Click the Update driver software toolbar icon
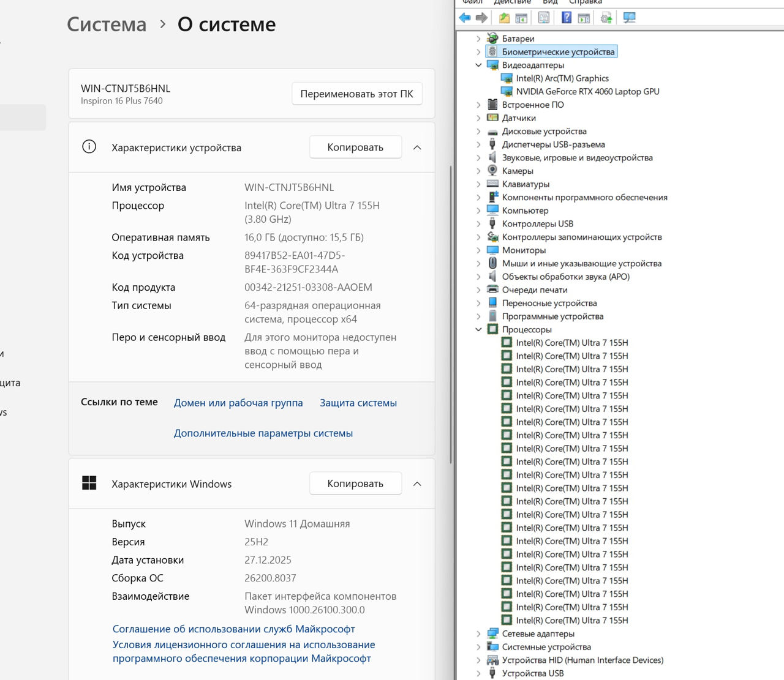This screenshot has width=784, height=680. coord(606,18)
